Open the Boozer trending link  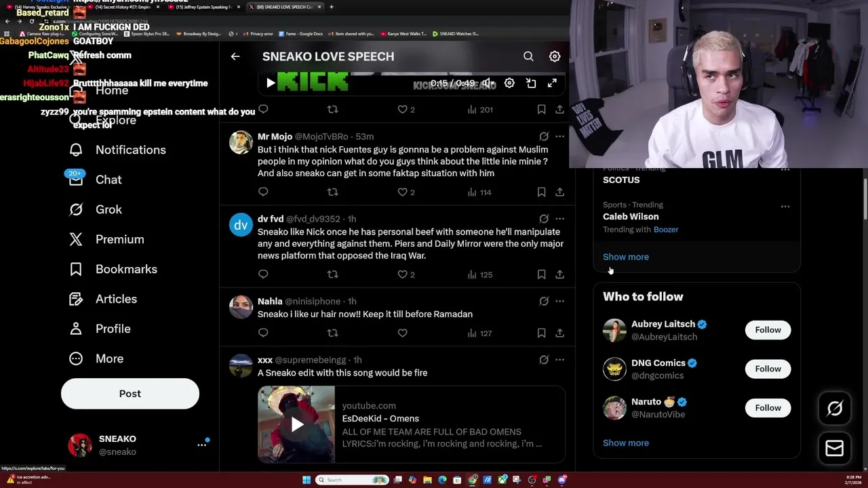[x=666, y=230]
